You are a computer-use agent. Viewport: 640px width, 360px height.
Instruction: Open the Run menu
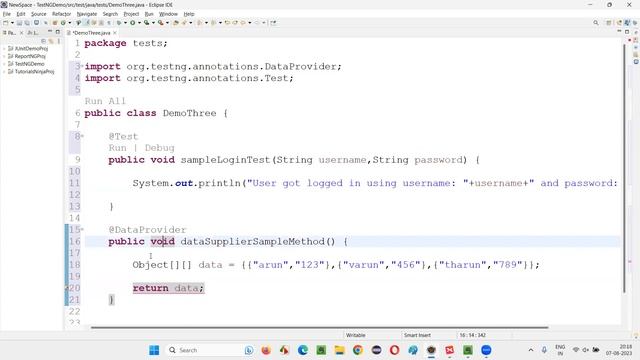[149, 14]
